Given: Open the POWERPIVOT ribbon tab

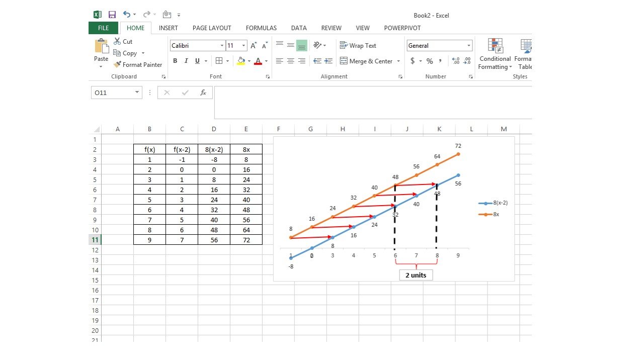Looking at the screenshot, I should click(402, 28).
